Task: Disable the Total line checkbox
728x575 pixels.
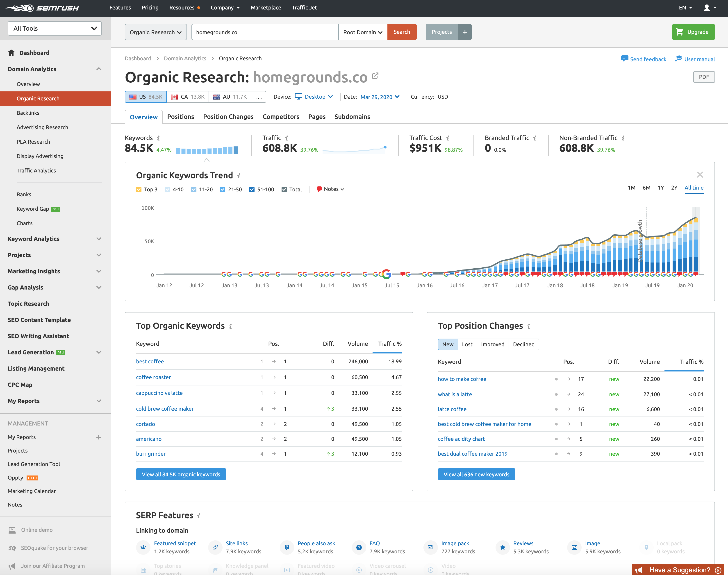Action: click(284, 190)
